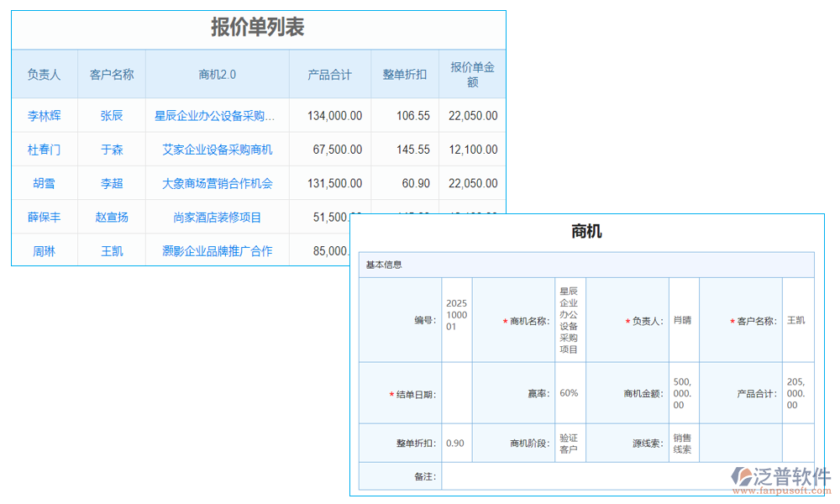
Task: Open the 基本信息 section header
Action: (386, 264)
